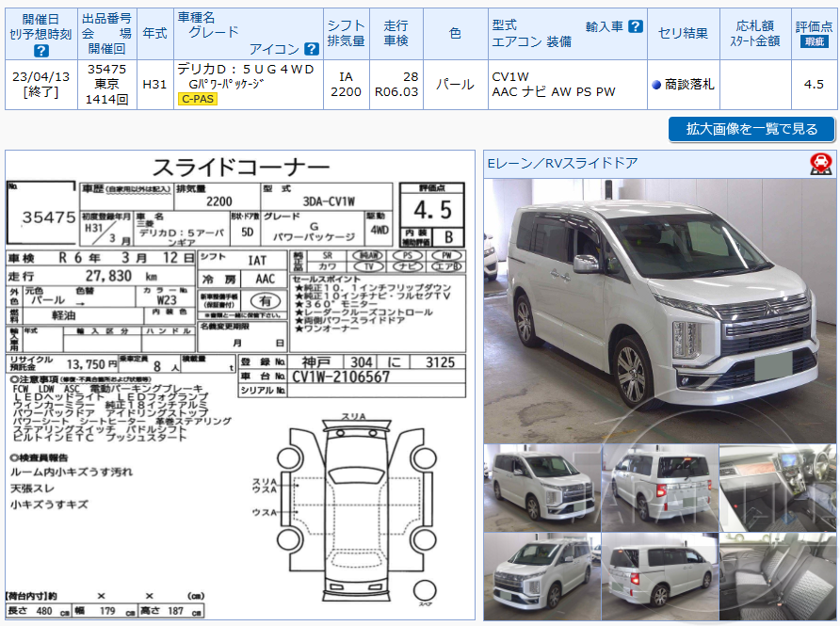Click the 拡大画像を一覧で見る button
The width and height of the screenshot is (840, 626).
click(751, 129)
